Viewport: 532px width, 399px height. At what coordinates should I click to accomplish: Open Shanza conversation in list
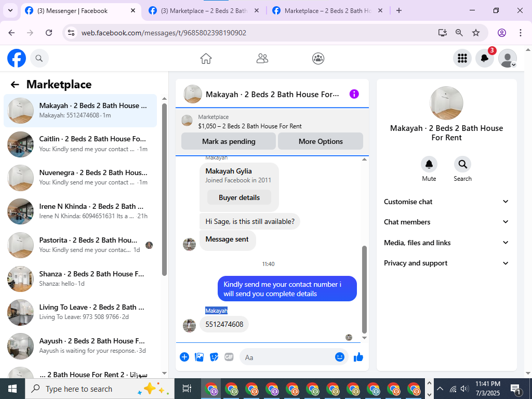[81, 278]
